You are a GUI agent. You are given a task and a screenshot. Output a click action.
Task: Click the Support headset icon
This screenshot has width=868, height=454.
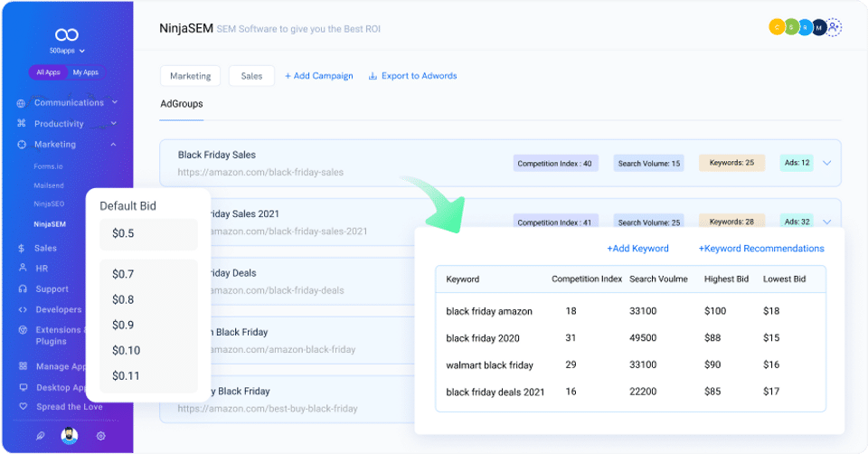pos(23,289)
